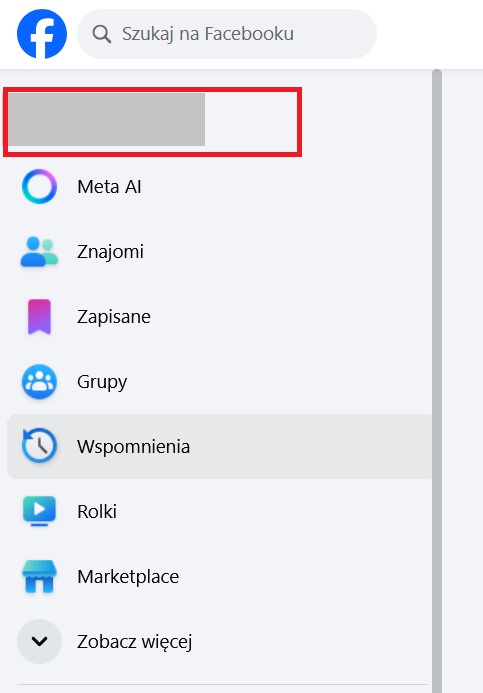Go to Znajomi menu entry text

click(110, 252)
